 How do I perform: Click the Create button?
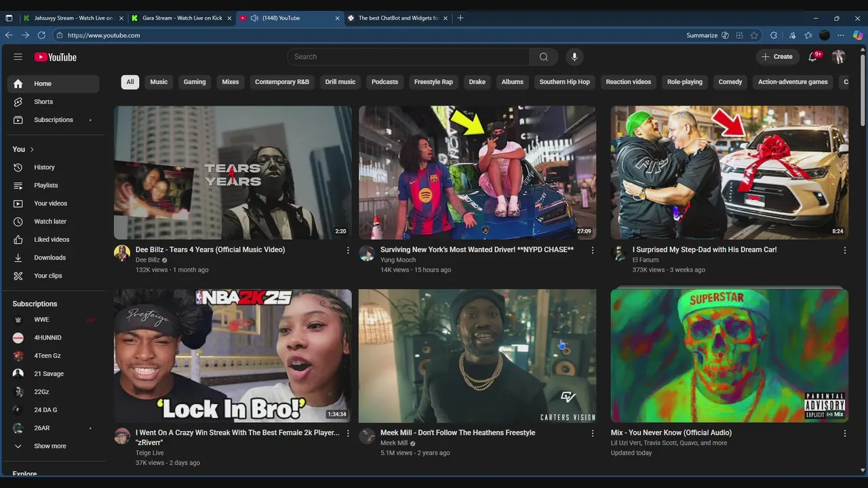(x=777, y=57)
